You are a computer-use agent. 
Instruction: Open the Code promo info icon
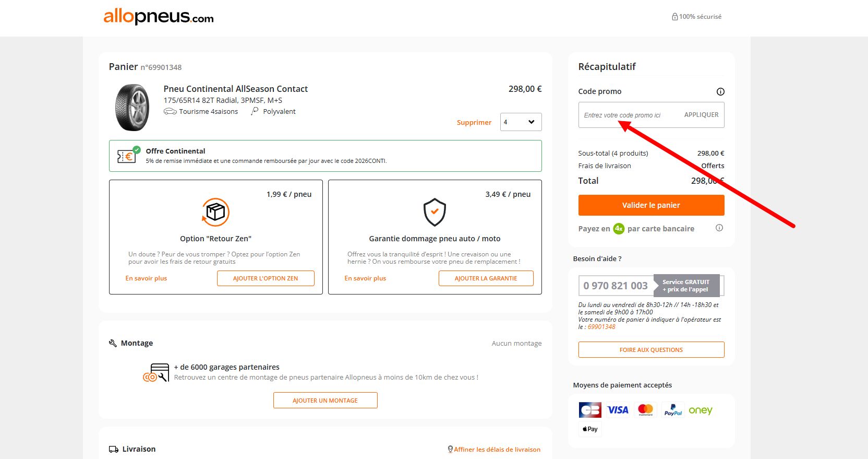[x=720, y=91]
